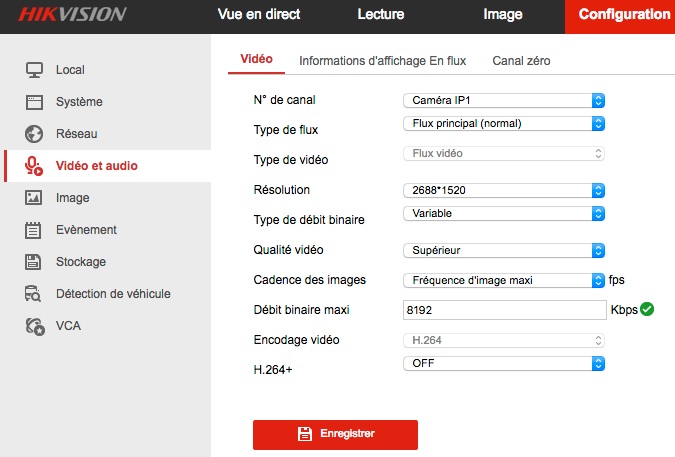The width and height of the screenshot is (675, 457).
Task: Open the N° de canal dropdown
Action: point(505,100)
